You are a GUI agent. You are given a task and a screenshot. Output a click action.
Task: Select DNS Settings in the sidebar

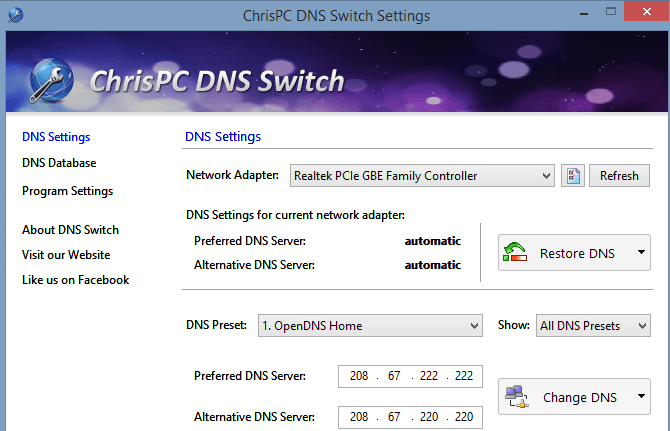[56, 137]
